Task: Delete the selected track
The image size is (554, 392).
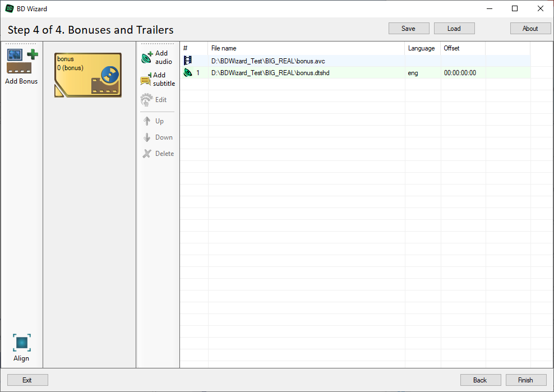Action: [147, 154]
